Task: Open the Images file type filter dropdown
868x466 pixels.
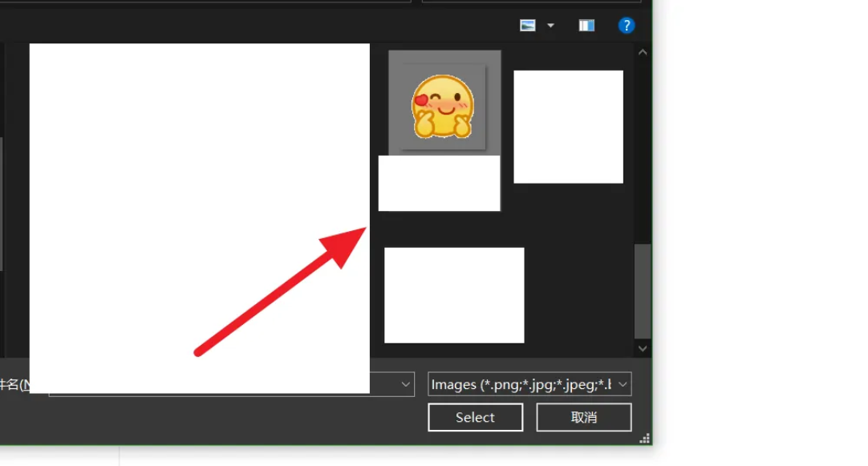Action: tap(529, 384)
